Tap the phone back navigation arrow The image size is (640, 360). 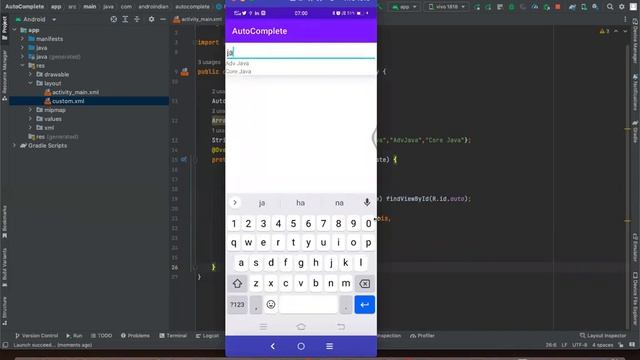(273, 346)
